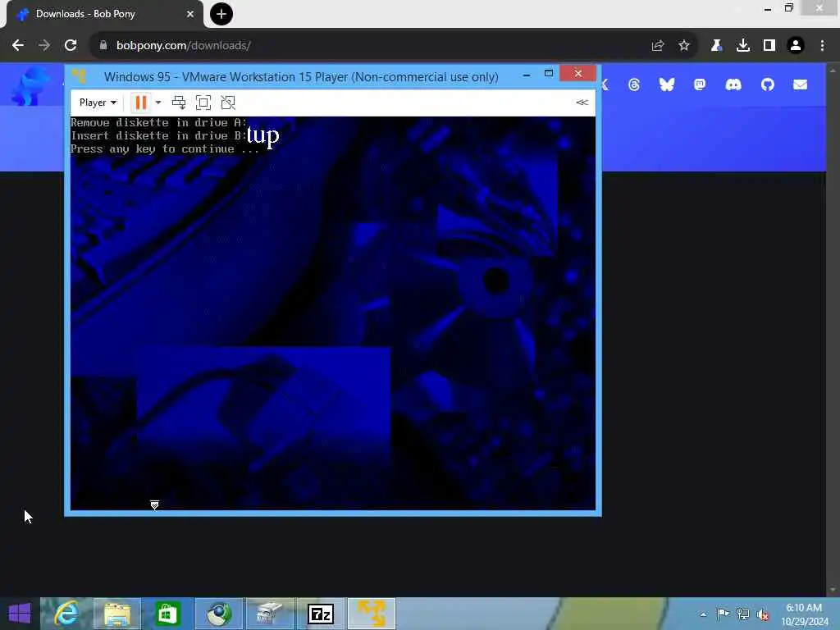Image resolution: width=840 pixels, height=630 pixels.
Task: Pause the virtual machine with the orange button
Action: [141, 103]
